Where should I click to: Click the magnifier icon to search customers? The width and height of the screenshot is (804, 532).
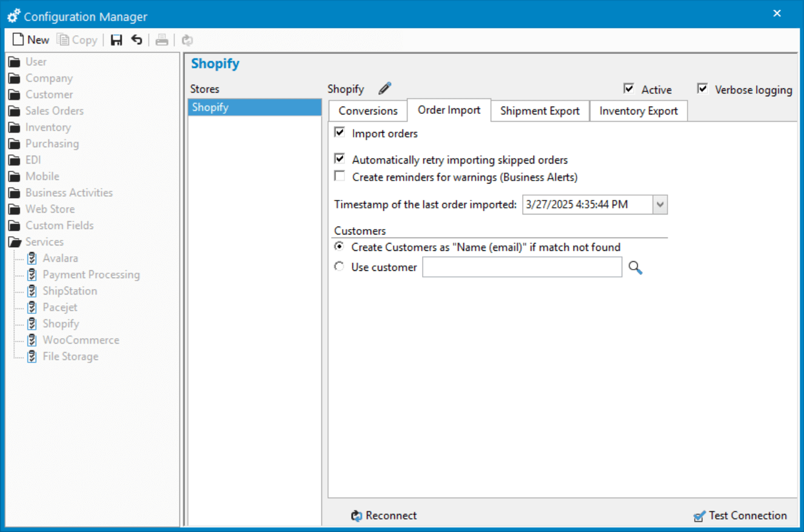click(635, 267)
